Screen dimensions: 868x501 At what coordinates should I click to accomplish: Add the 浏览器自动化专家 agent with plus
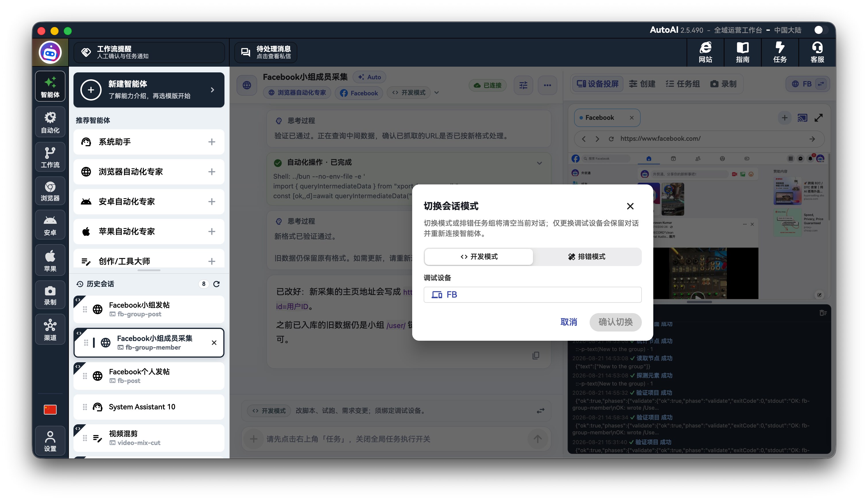[212, 172]
